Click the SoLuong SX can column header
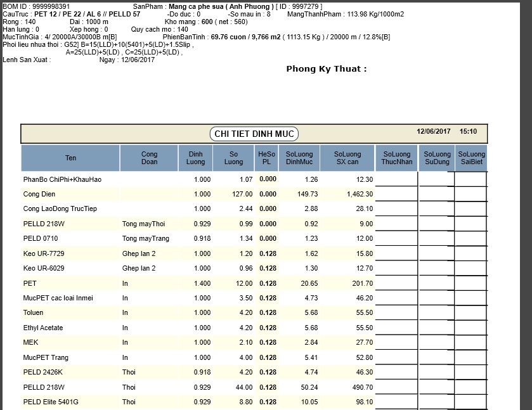Screen dimensions: 532x410 point(347,158)
